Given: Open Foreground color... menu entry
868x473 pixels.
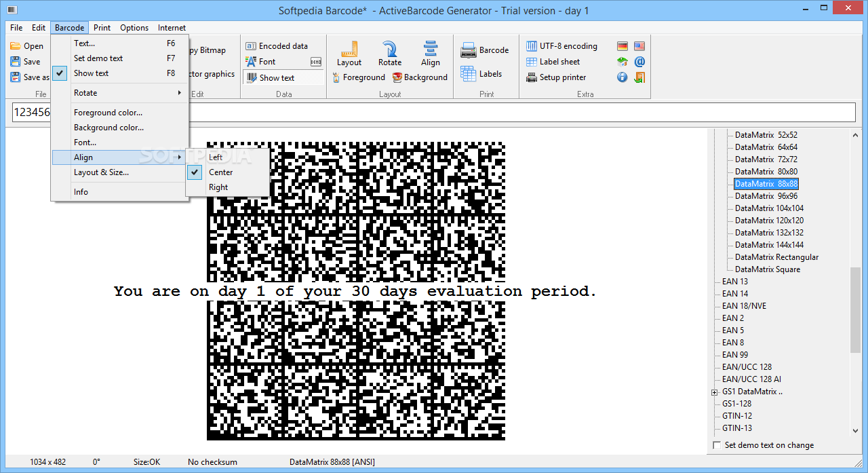Looking at the screenshot, I should tap(119, 113).
